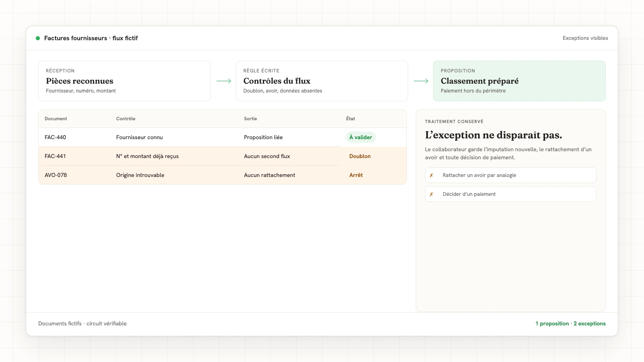Click the Sortie column header
Image resolution: width=644 pixels, height=362 pixels.
click(x=250, y=119)
